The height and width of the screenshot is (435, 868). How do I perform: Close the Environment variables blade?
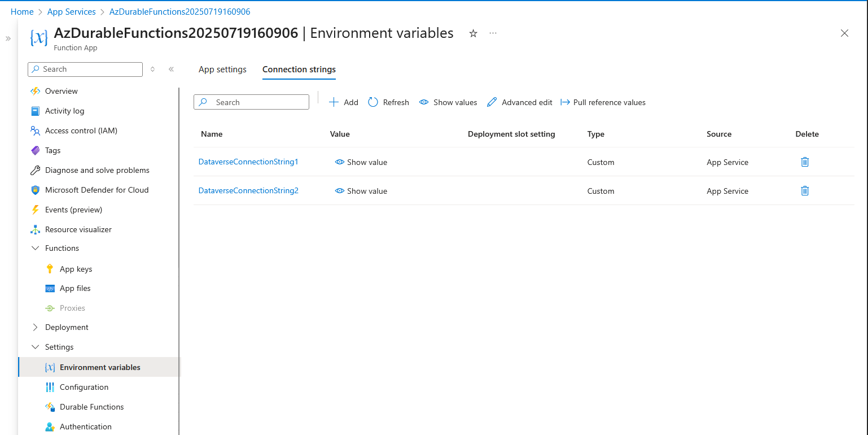click(844, 33)
